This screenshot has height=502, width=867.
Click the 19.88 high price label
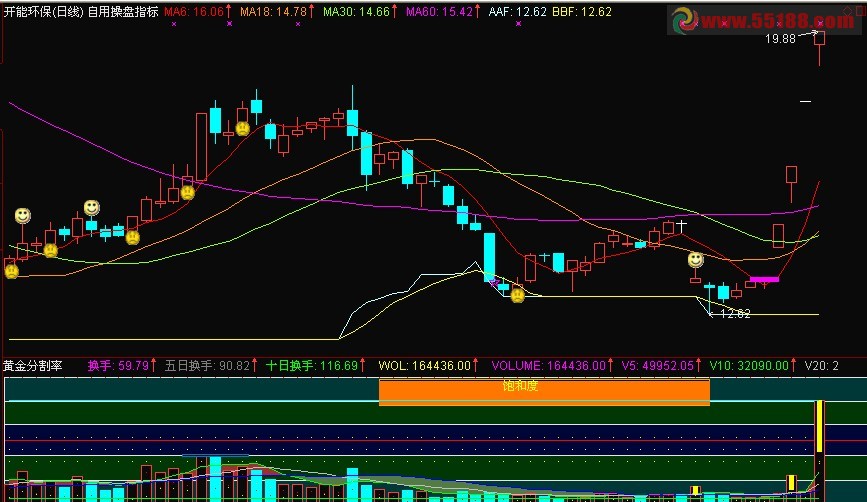(x=780, y=39)
